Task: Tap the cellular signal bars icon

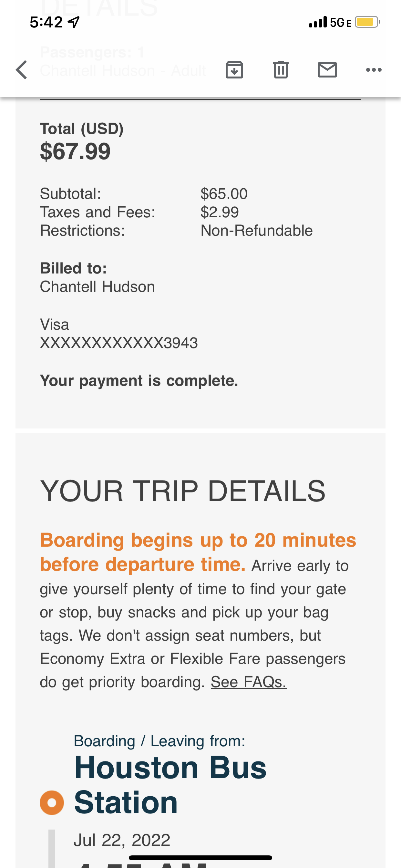Action: pyautogui.click(x=318, y=22)
